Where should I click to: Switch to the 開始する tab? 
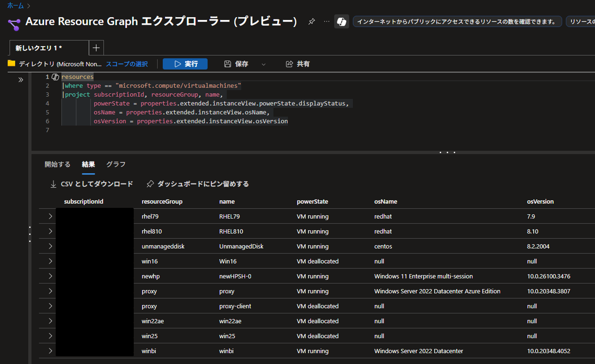click(57, 164)
